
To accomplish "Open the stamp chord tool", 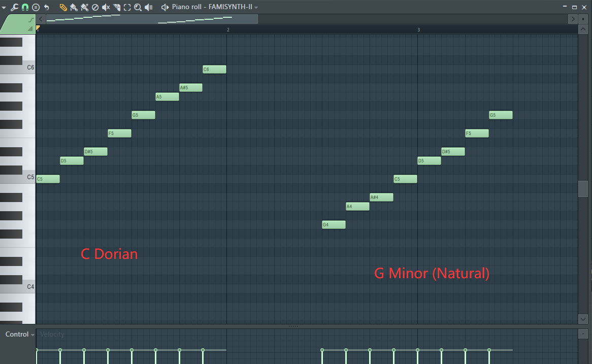I will [36, 7].
